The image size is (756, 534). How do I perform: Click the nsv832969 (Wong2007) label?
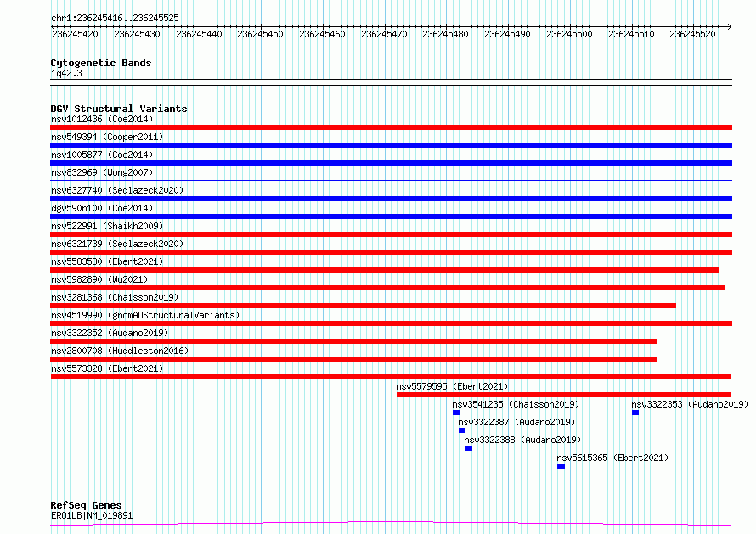click(x=102, y=172)
